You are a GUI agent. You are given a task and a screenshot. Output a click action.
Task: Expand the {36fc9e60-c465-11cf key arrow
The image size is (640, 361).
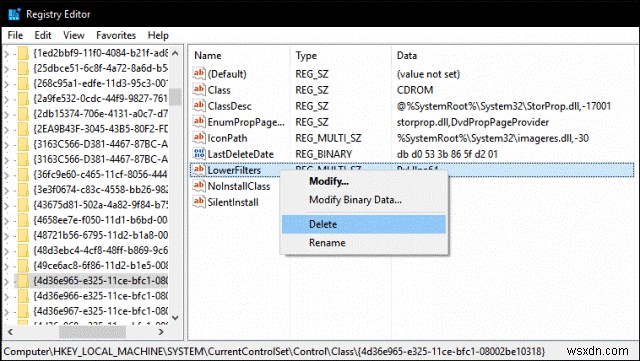click(7, 175)
